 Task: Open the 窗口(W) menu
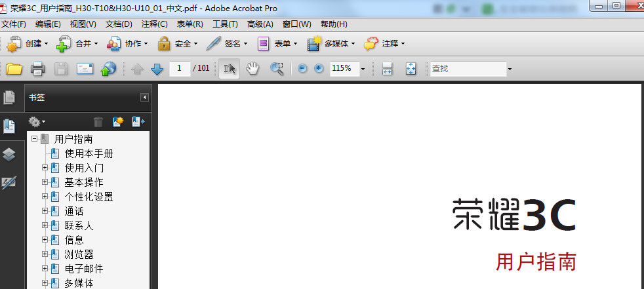coord(296,24)
